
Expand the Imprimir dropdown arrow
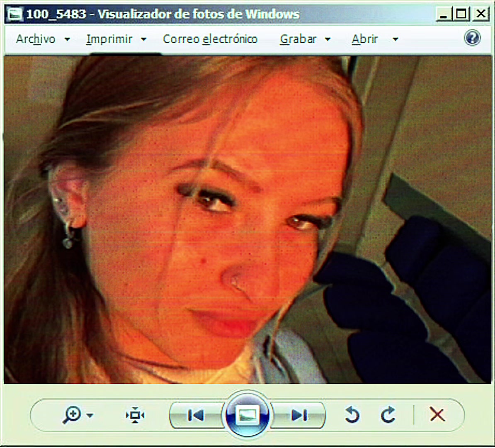(x=143, y=39)
